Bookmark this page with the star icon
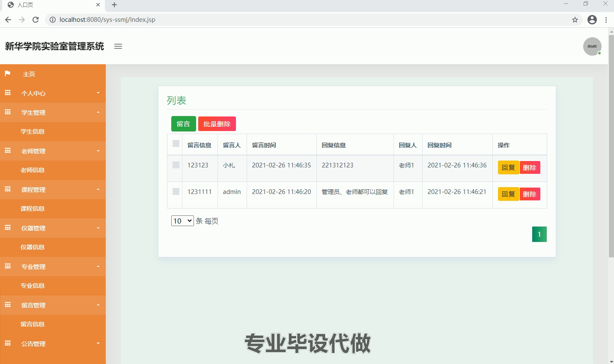Screen dimensions: 614x364 click(575, 20)
